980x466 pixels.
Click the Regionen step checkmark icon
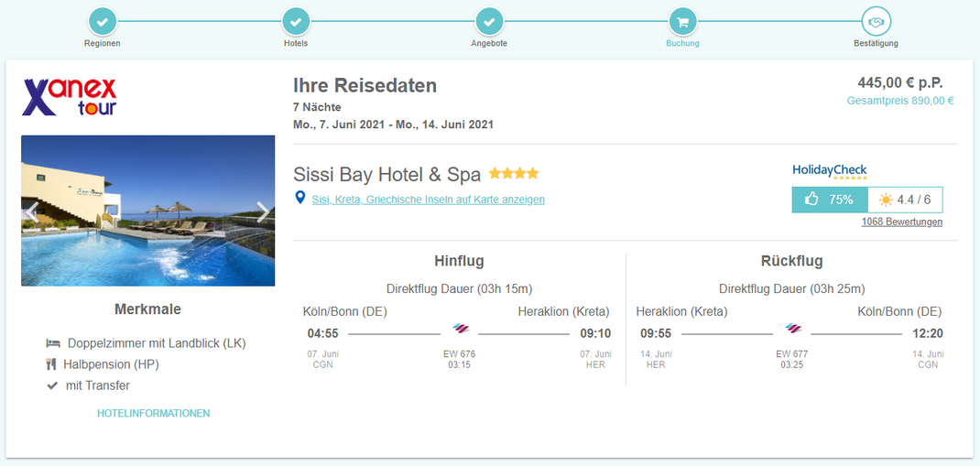point(103,20)
